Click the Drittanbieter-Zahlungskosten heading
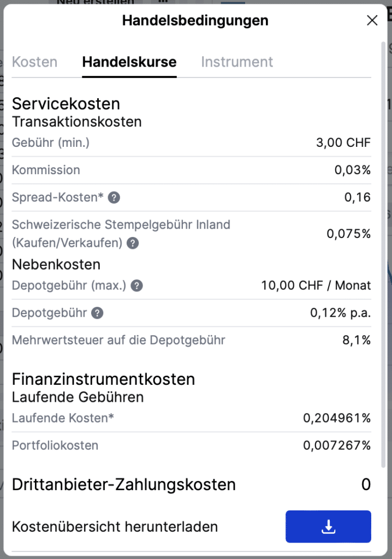The image size is (392, 559). coord(125,484)
